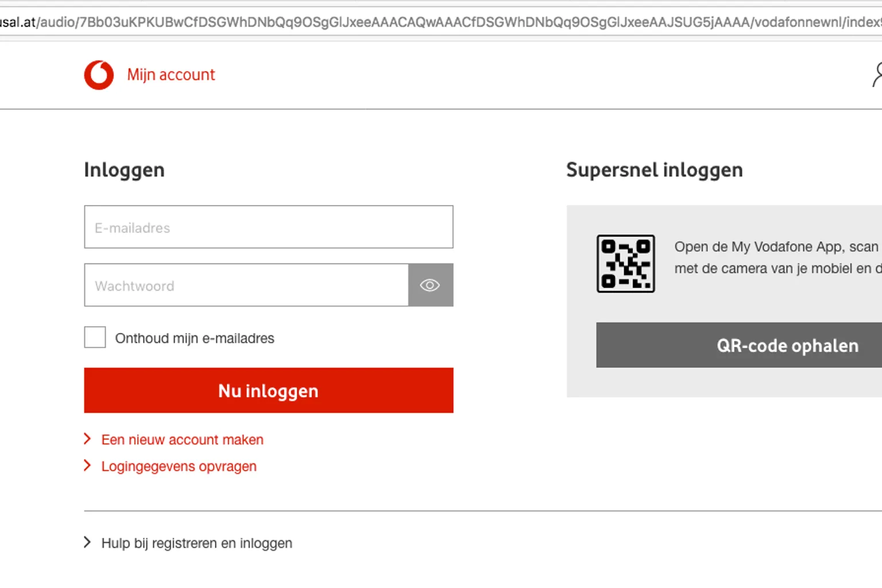Click the chevron before 'Logingegevens opvragen'

87,466
